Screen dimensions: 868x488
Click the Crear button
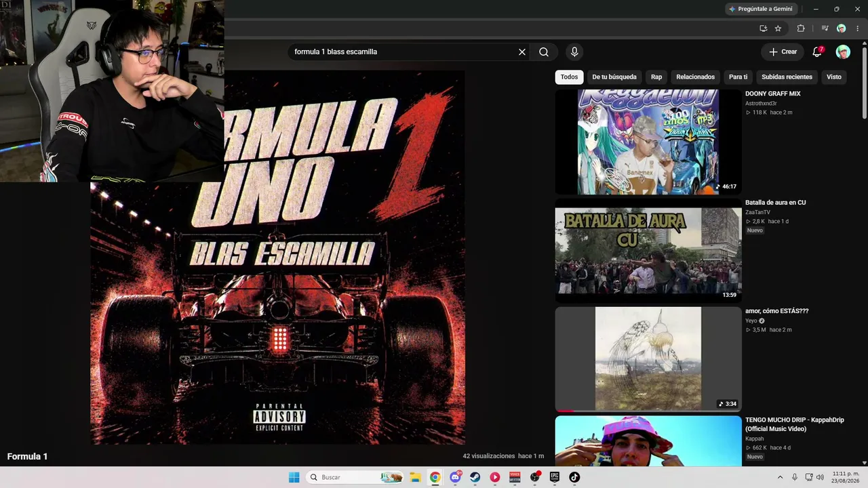click(783, 52)
